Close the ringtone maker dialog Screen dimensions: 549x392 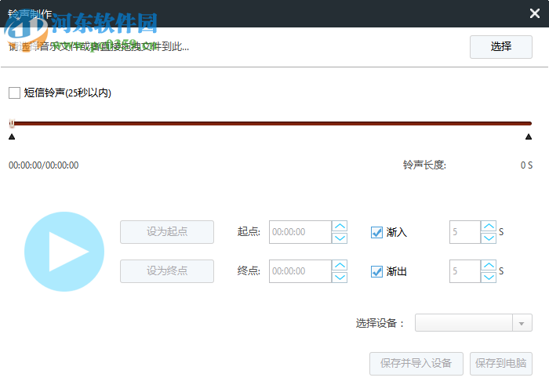point(535,13)
